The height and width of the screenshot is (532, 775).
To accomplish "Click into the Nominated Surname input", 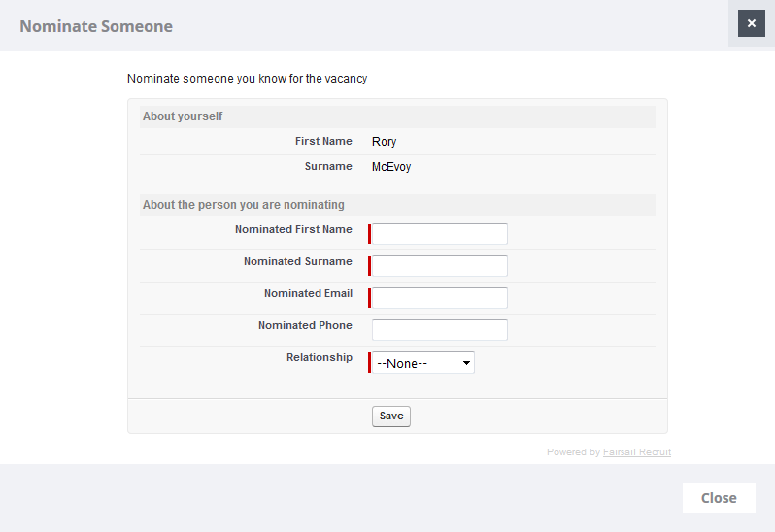I will (x=439, y=266).
